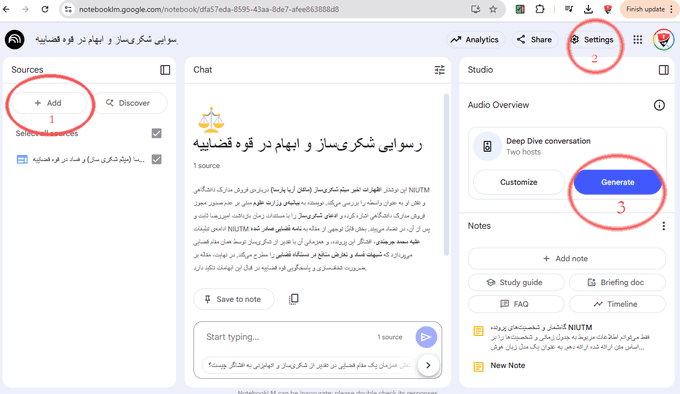Click the suggested Persian question chip

click(310, 365)
